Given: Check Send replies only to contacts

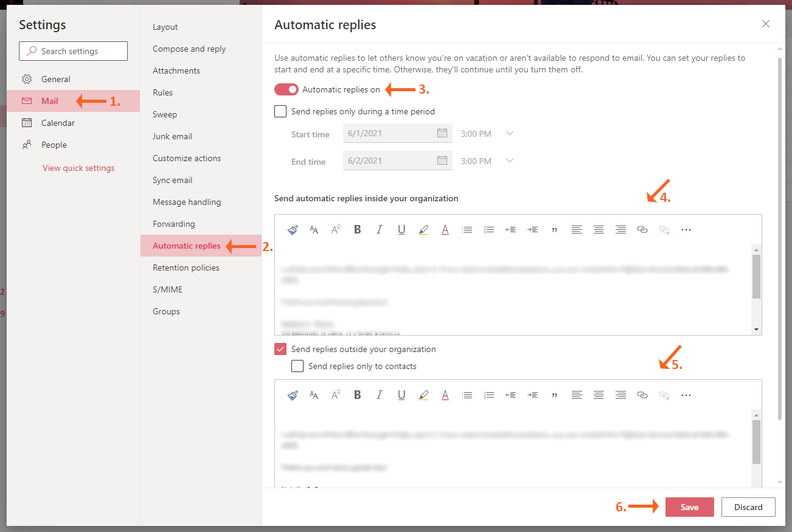Looking at the screenshot, I should click(x=297, y=365).
